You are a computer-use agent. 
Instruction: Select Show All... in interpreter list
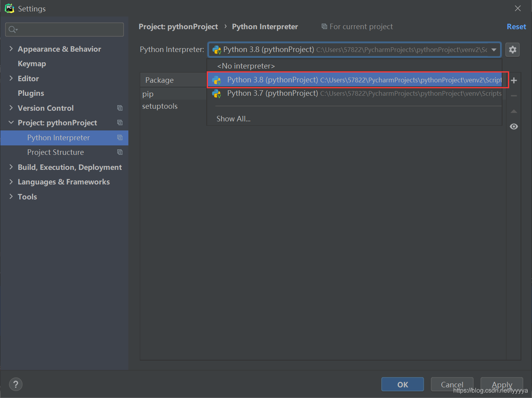[234, 119]
